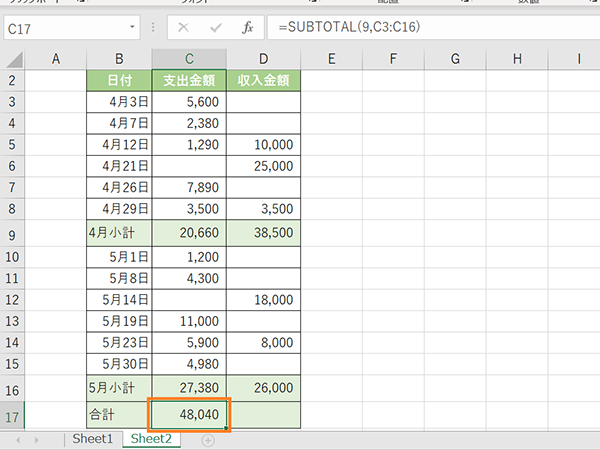Click the Insert Function fx icon

[246, 28]
